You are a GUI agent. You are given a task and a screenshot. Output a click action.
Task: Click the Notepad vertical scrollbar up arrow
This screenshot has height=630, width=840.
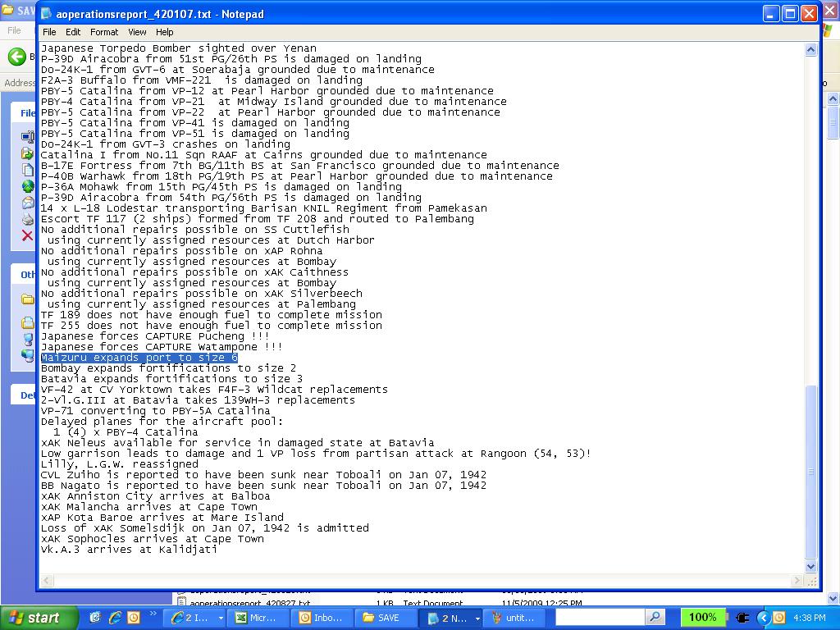[811, 50]
